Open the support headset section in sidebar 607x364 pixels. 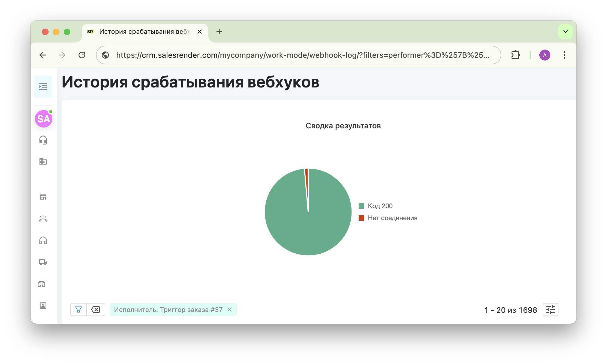43,140
